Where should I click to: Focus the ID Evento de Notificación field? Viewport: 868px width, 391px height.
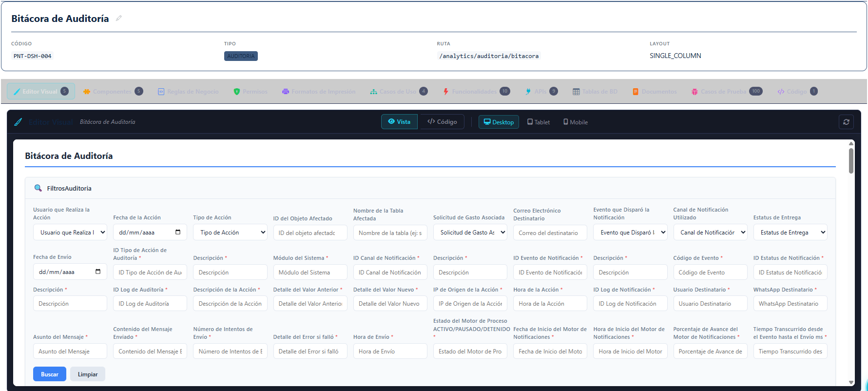coord(550,272)
